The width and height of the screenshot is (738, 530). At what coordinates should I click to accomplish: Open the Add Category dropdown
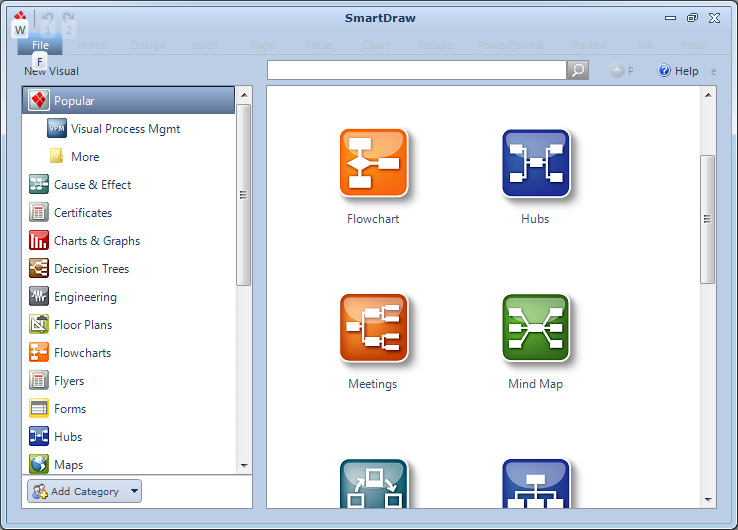pos(84,491)
